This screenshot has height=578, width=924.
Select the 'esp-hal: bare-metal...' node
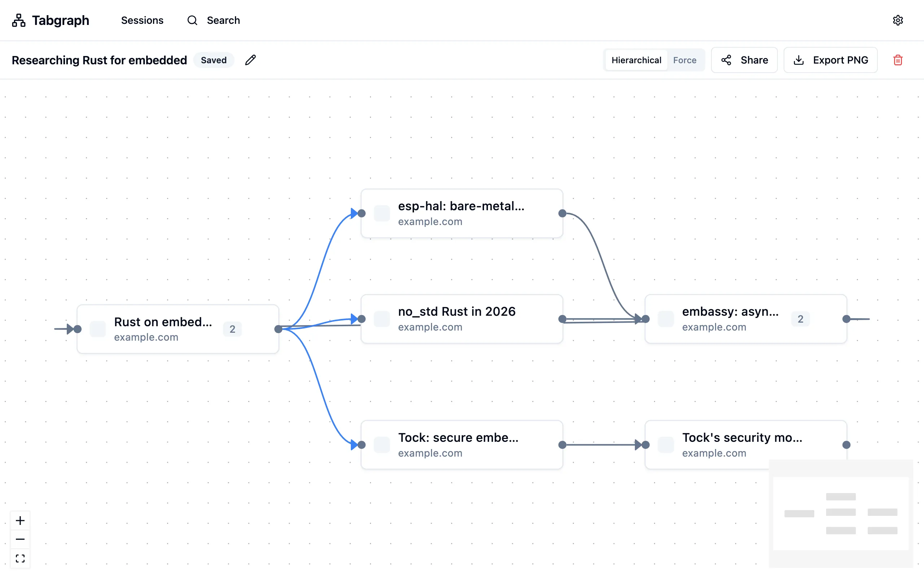pyautogui.click(x=462, y=213)
